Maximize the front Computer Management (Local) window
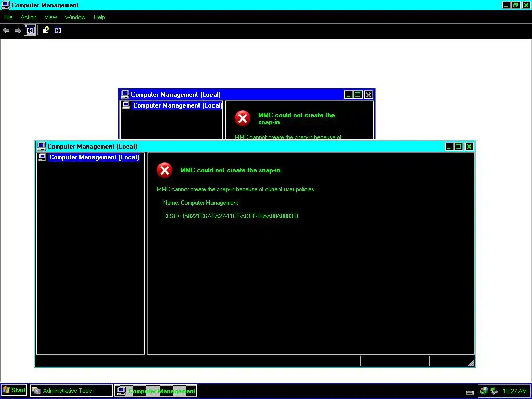Screen dimensions: 532x399 (x=458, y=147)
